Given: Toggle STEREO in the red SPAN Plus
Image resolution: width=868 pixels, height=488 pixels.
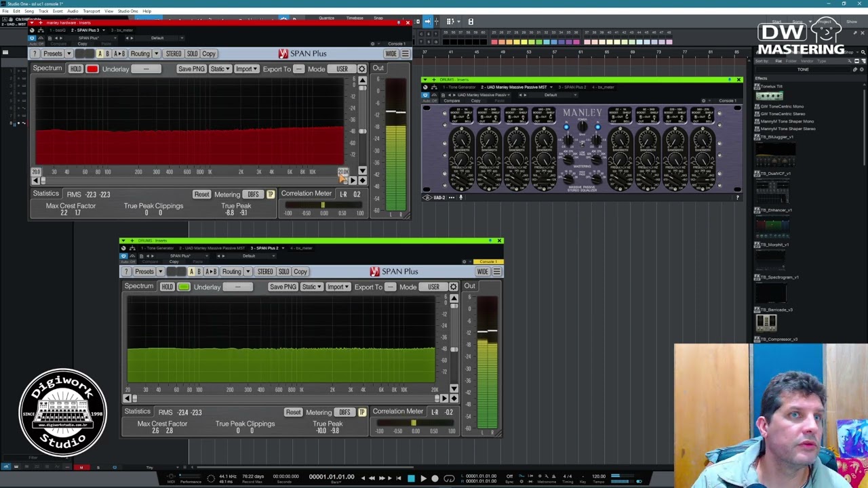Looking at the screenshot, I should coord(174,54).
